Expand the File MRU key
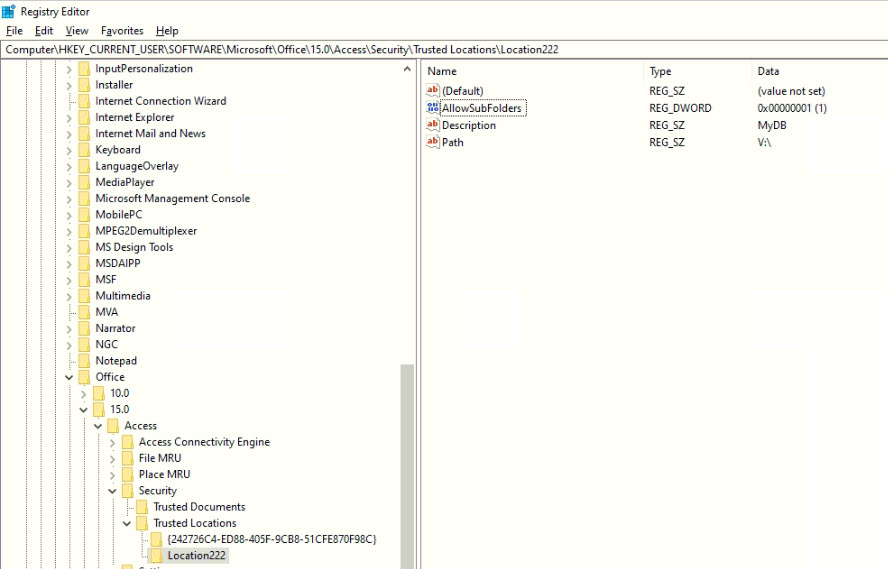 pos(112,459)
